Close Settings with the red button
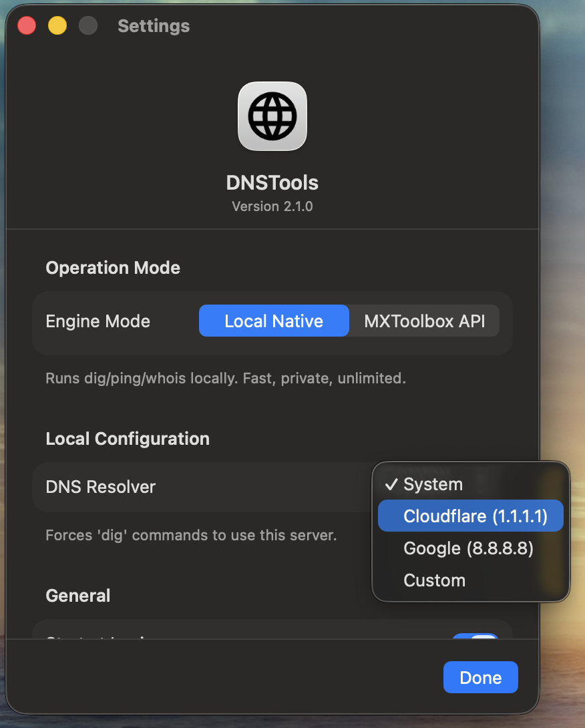This screenshot has width=585, height=728. click(x=26, y=25)
